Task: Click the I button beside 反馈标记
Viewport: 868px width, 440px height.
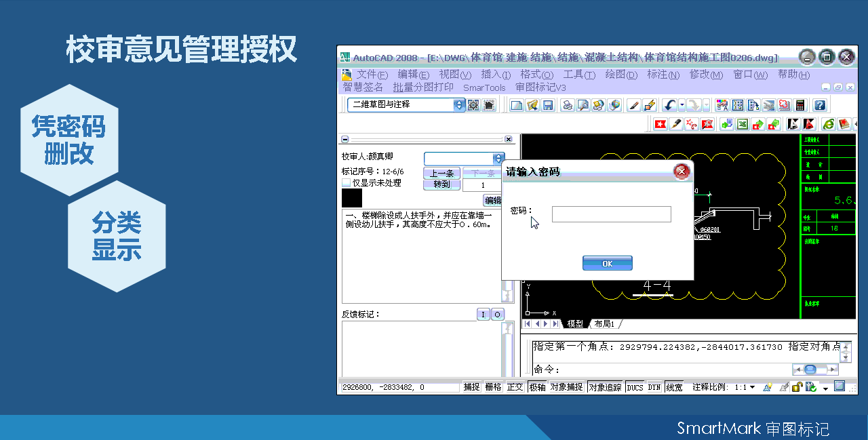Action: coord(483,314)
